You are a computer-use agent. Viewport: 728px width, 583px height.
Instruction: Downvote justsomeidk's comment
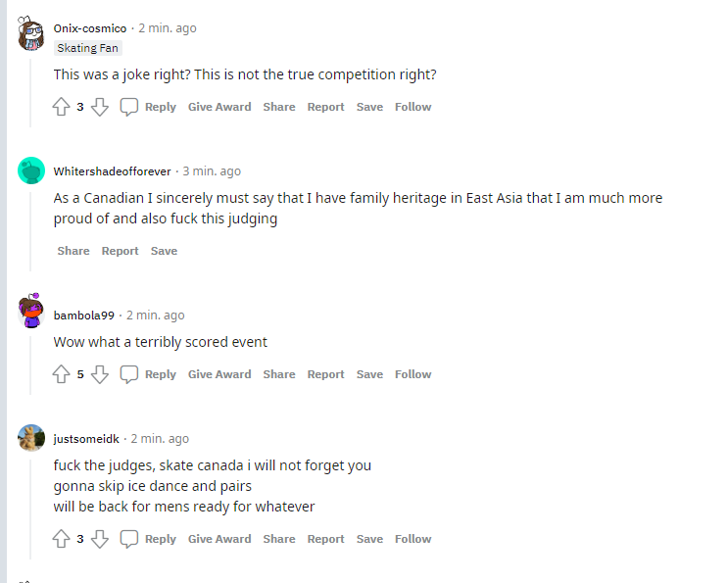(x=99, y=539)
